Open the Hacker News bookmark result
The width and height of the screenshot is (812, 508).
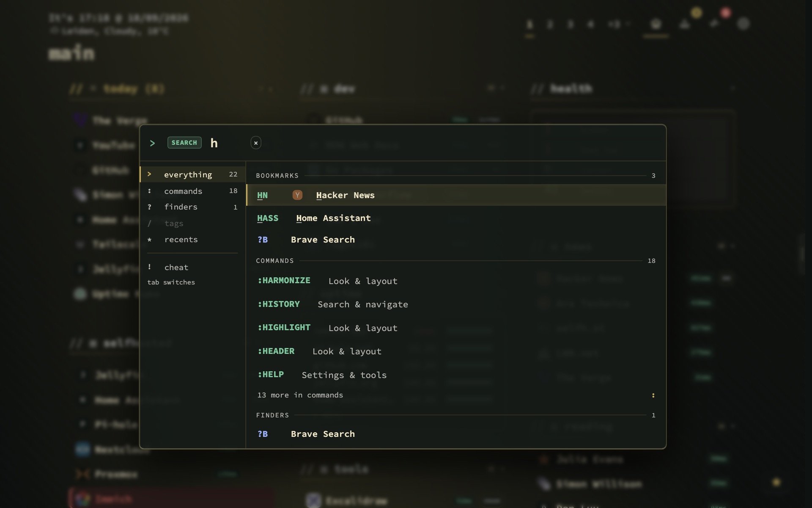(x=456, y=195)
